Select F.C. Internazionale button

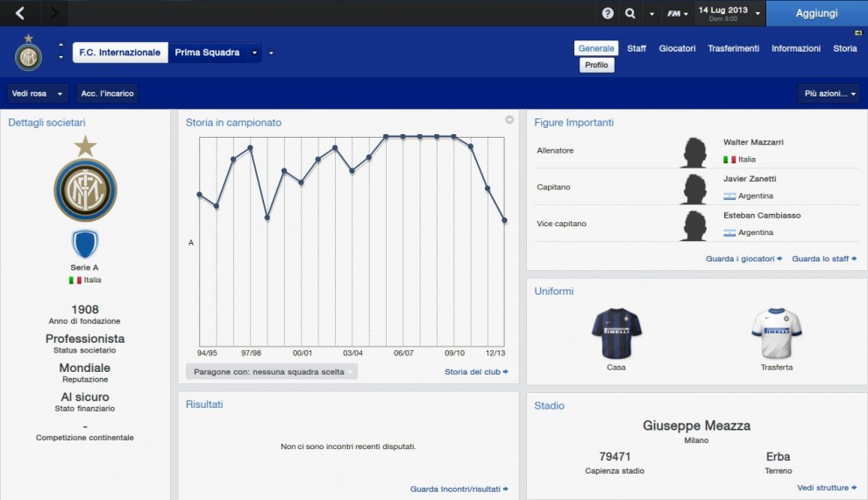pyautogui.click(x=119, y=53)
